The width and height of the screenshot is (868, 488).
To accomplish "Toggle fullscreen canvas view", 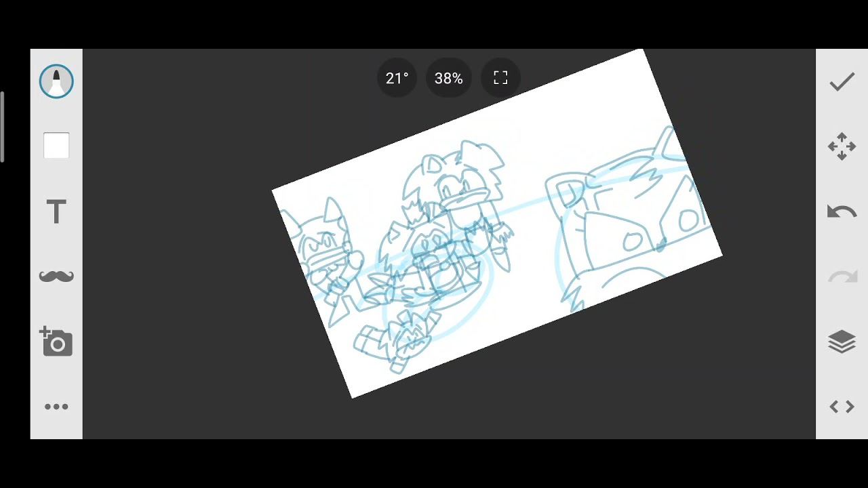I will point(500,78).
